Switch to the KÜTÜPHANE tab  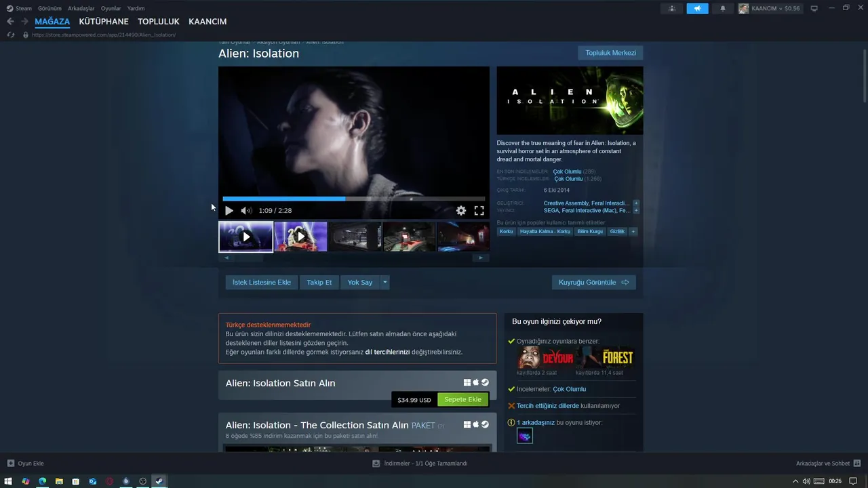pos(104,22)
